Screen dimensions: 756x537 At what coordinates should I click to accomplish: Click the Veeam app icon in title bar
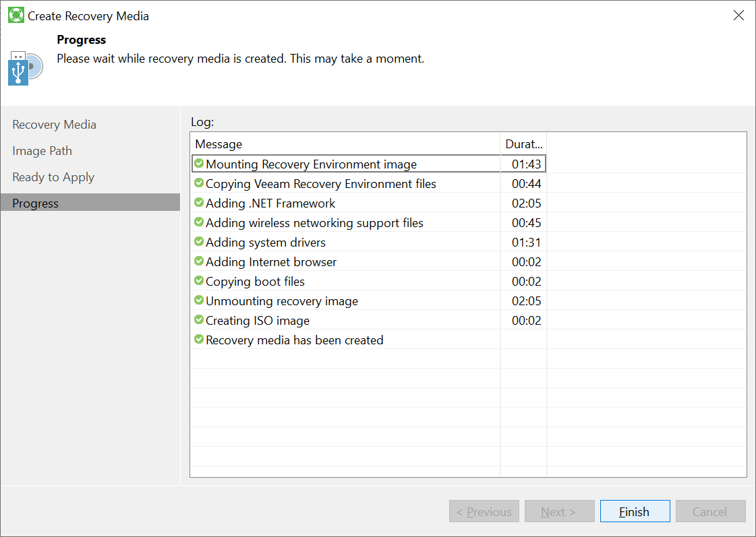pyautogui.click(x=16, y=15)
